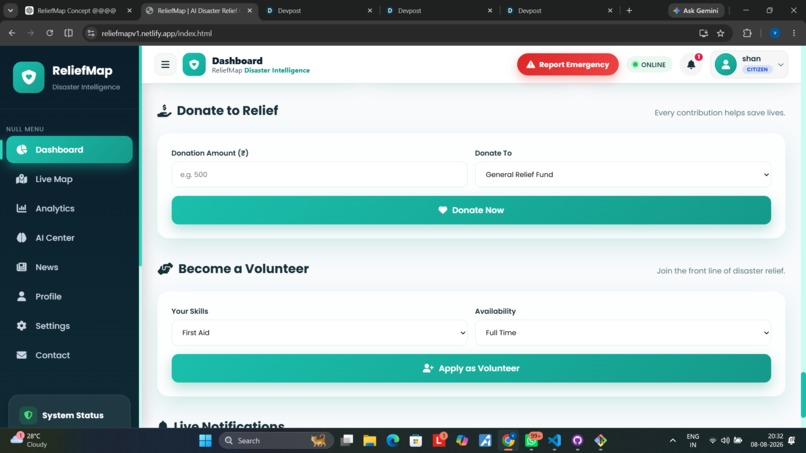Click the CITIZEN role badge
The image size is (806, 453).
[757, 69]
